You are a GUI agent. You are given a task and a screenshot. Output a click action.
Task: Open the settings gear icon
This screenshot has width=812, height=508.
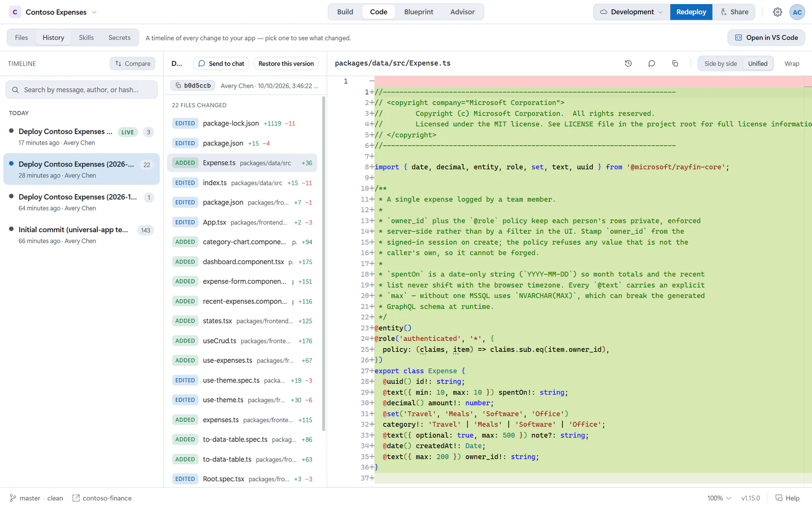[777, 12]
